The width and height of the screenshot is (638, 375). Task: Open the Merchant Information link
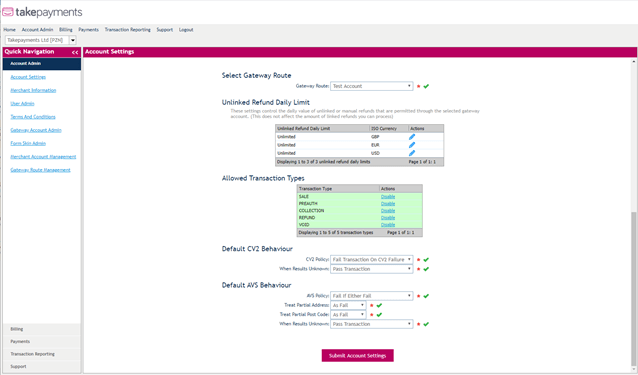pos(33,90)
